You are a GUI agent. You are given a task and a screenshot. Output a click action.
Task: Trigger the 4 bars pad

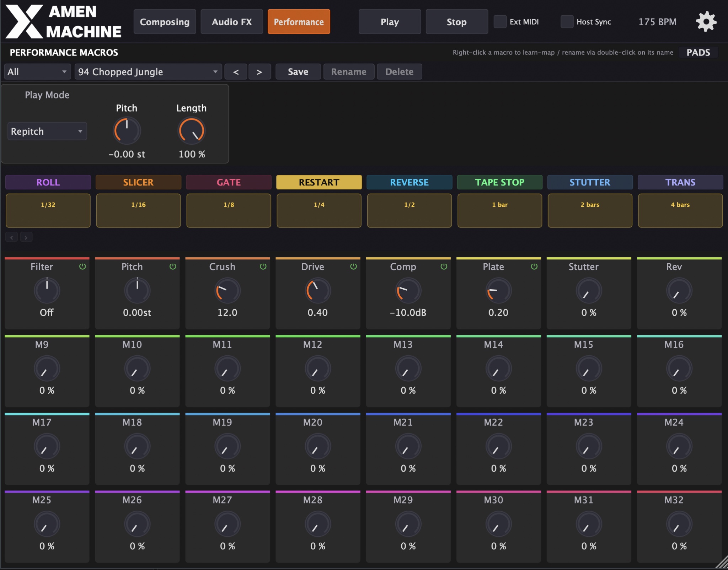(680, 210)
